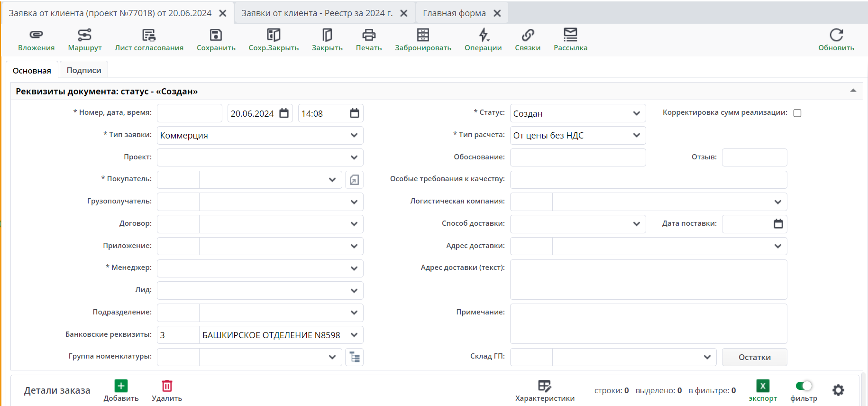Collapse the Реквизиты документа section
Viewport: 868px width, 406px height.
pyautogui.click(x=853, y=91)
